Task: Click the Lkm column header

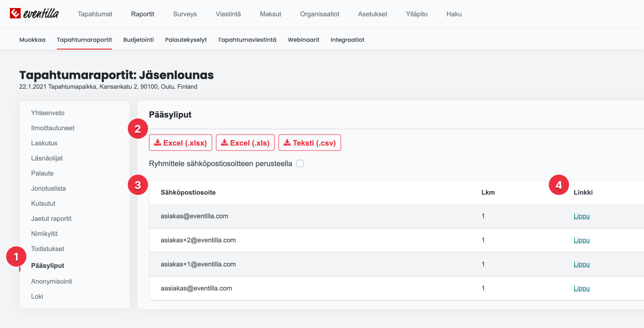Action: tap(488, 193)
